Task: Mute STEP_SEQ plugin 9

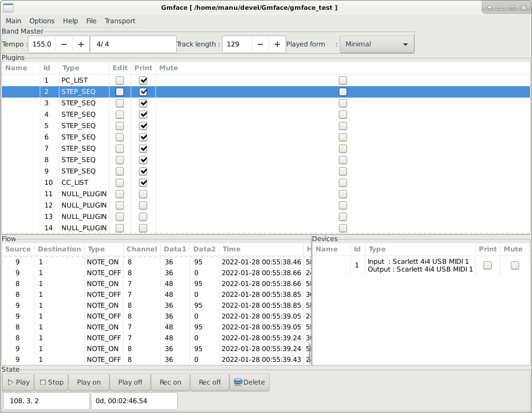Action: 343,171
